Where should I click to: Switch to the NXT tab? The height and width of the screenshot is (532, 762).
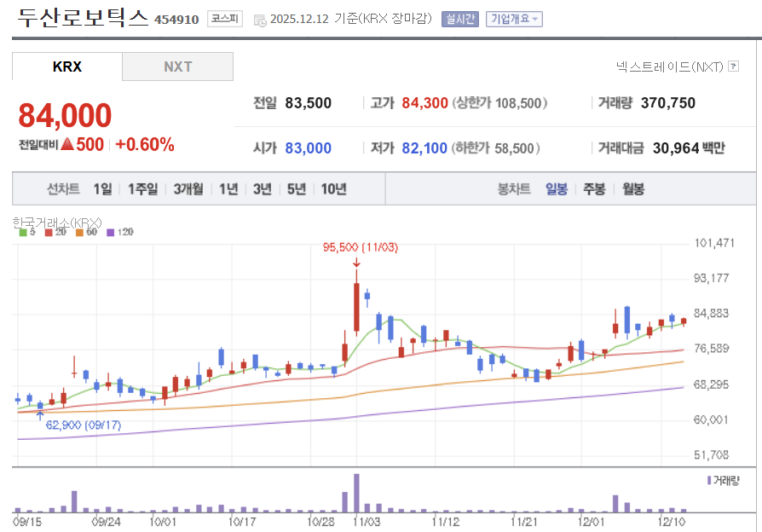click(177, 66)
